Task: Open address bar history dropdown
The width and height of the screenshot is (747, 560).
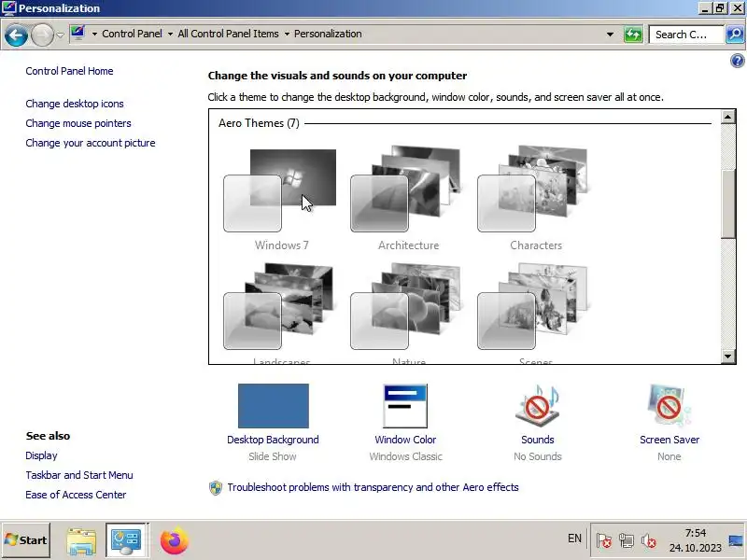Action: click(x=610, y=35)
